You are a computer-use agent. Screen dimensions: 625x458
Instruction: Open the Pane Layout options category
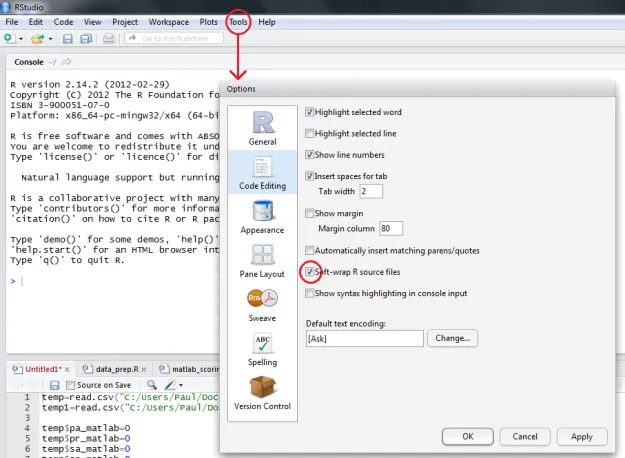pos(262,261)
